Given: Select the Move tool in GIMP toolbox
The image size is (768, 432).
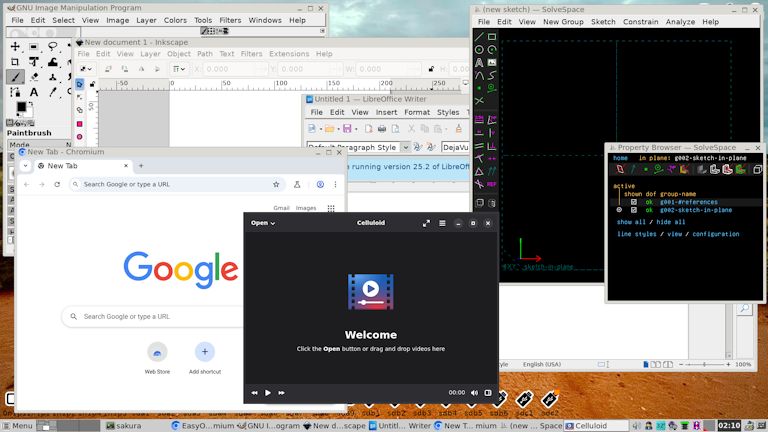Looking at the screenshot, I should coord(15,47).
